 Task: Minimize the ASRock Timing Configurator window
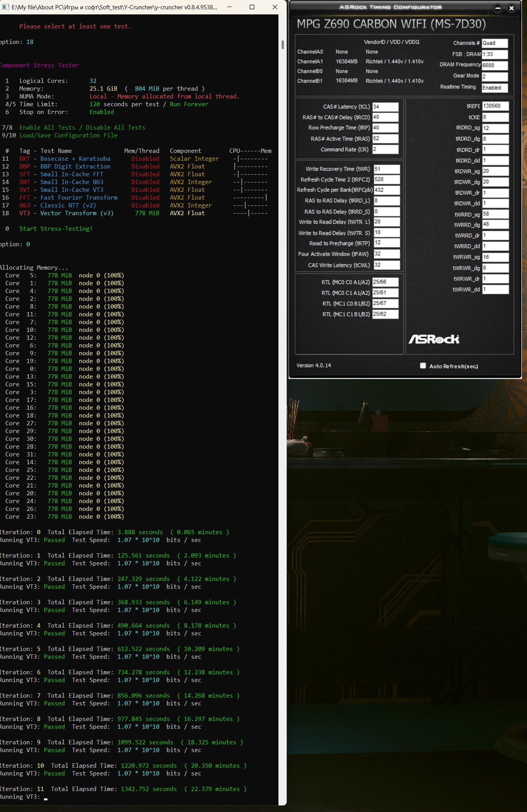click(498, 8)
